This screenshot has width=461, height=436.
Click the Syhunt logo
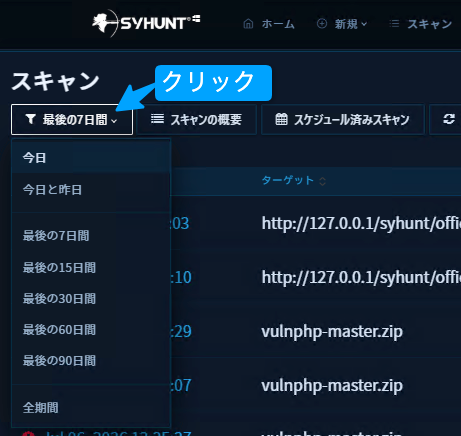coord(146,23)
